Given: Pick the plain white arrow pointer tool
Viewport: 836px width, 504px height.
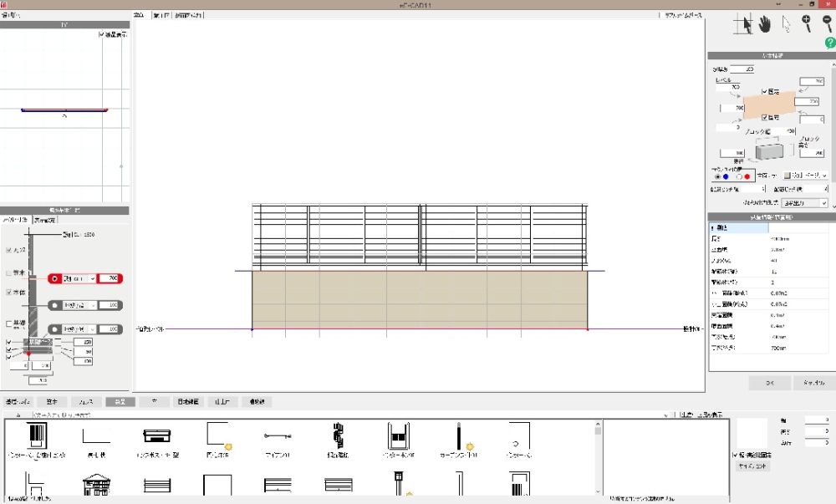Looking at the screenshot, I should (x=787, y=24).
